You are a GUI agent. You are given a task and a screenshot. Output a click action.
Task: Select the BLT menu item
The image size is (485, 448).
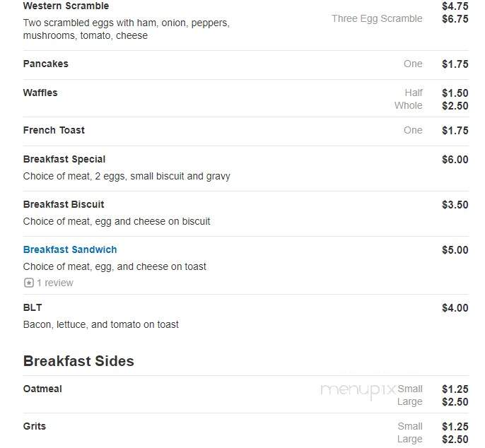[33, 307]
